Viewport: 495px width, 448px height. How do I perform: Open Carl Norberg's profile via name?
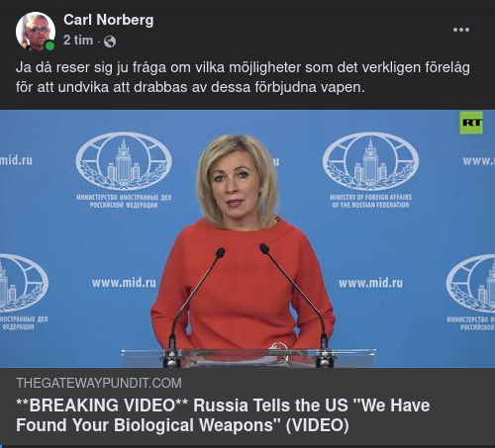[109, 20]
